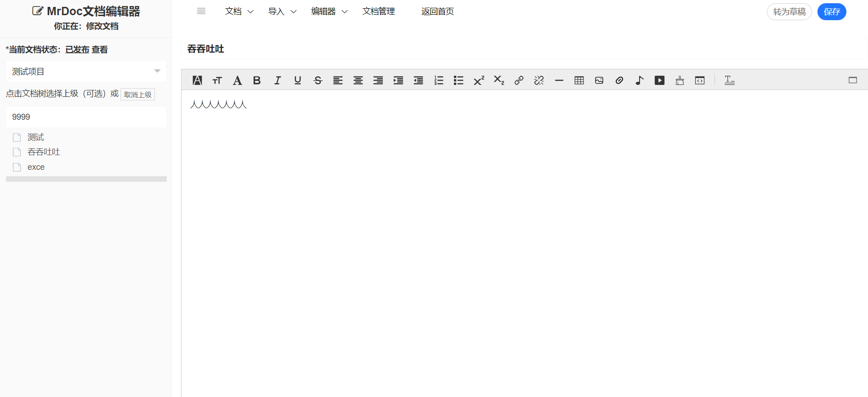Insert an image
Screen dimensions: 868x397
click(x=599, y=80)
